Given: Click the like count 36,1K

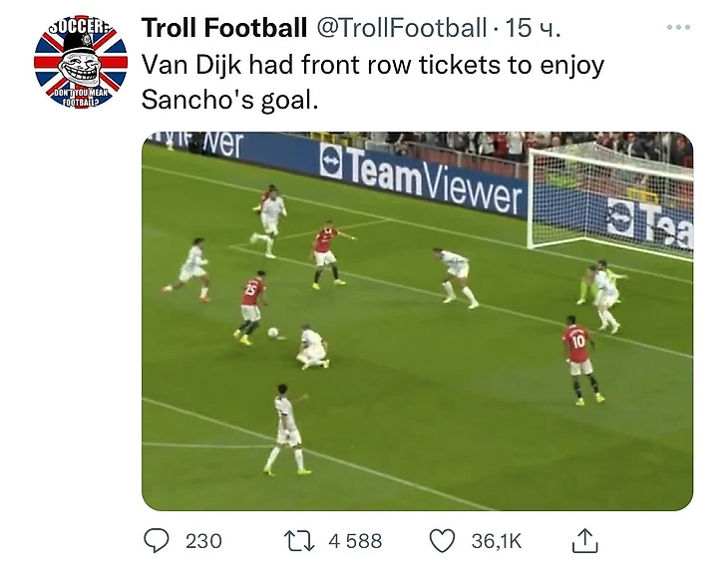Looking at the screenshot, I should (496, 540).
